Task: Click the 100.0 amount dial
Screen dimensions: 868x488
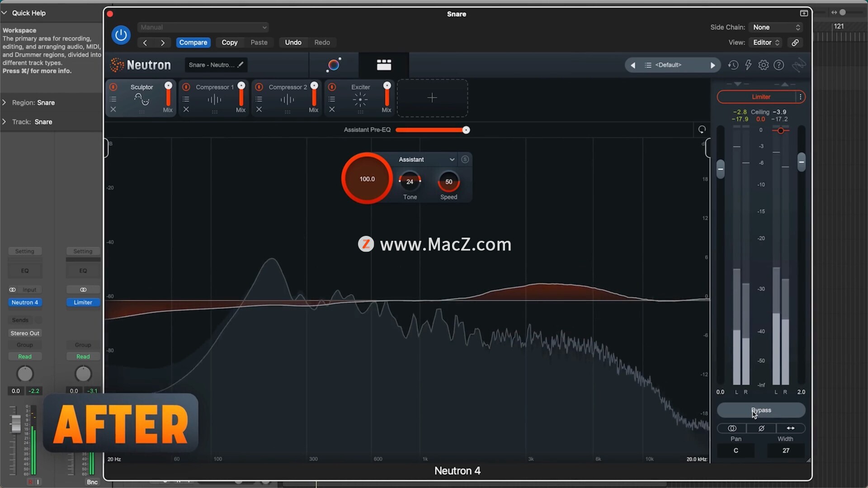Action: pos(367,179)
